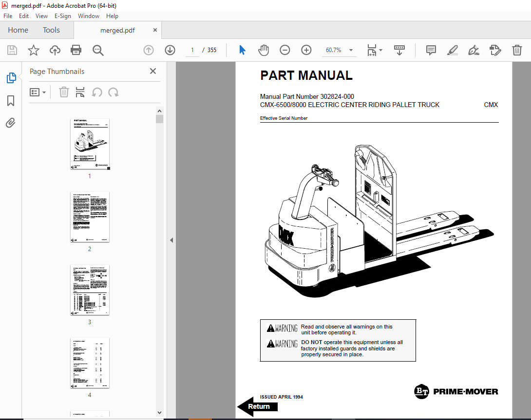Select the Highlight text tool
This screenshot has height=420, width=531.
pyautogui.click(x=453, y=50)
